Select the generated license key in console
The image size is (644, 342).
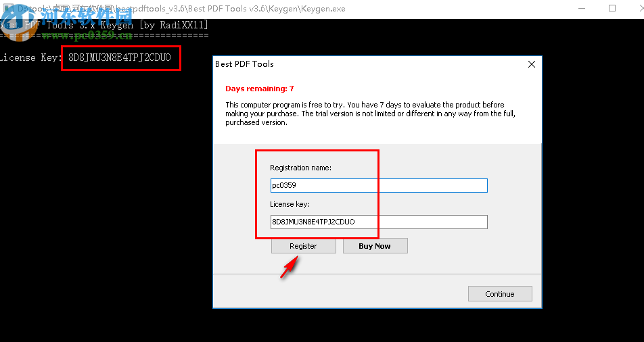pos(120,57)
